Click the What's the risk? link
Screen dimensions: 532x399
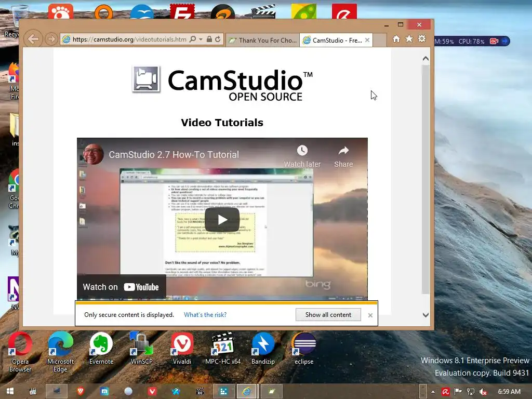[205, 315]
